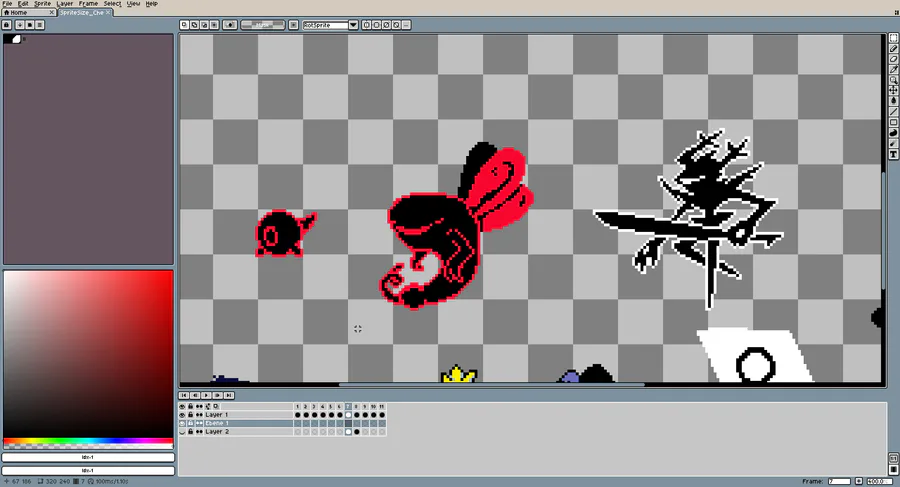Select the Eyedropper tool
Viewport: 900px width, 487px height.
coord(893,69)
